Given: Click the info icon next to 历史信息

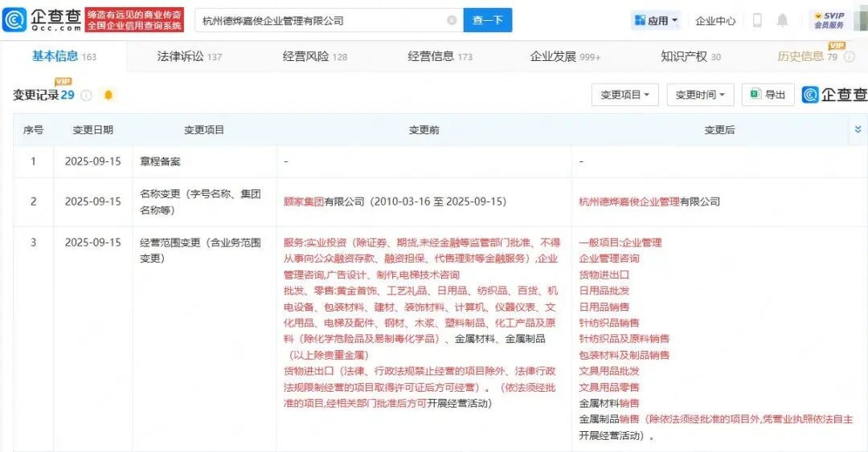Looking at the screenshot, I should 850,57.
